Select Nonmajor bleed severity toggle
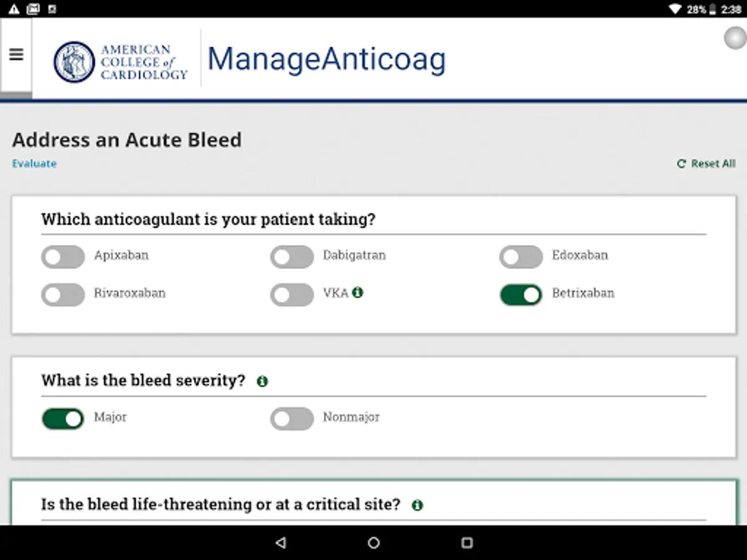This screenshot has height=560, width=747. coord(291,419)
